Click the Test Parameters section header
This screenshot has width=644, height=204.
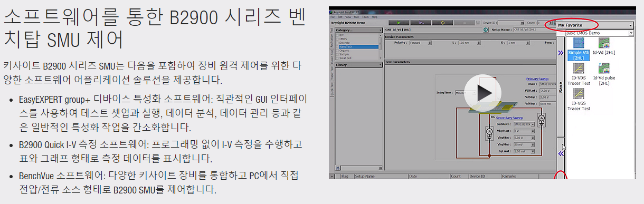(x=470, y=62)
